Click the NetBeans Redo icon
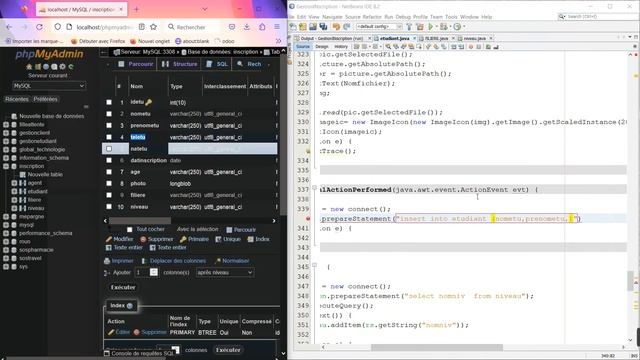 pyautogui.click(x=346, y=27)
